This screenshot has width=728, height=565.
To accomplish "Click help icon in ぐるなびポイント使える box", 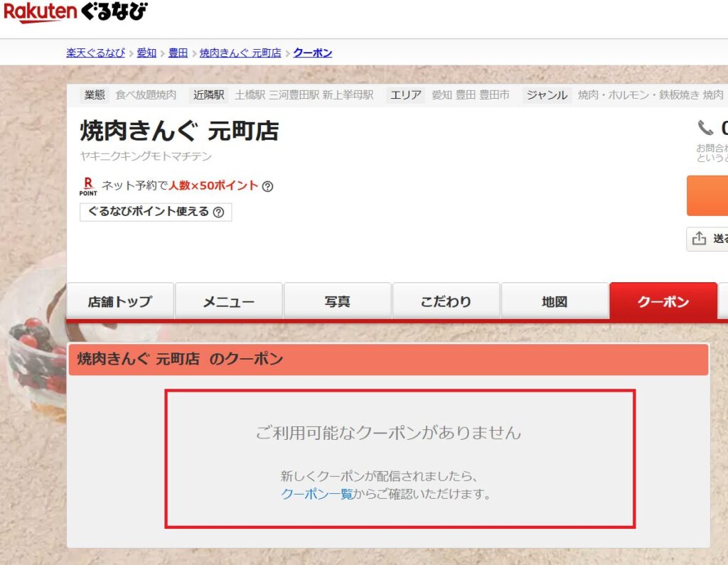I will pyautogui.click(x=218, y=212).
